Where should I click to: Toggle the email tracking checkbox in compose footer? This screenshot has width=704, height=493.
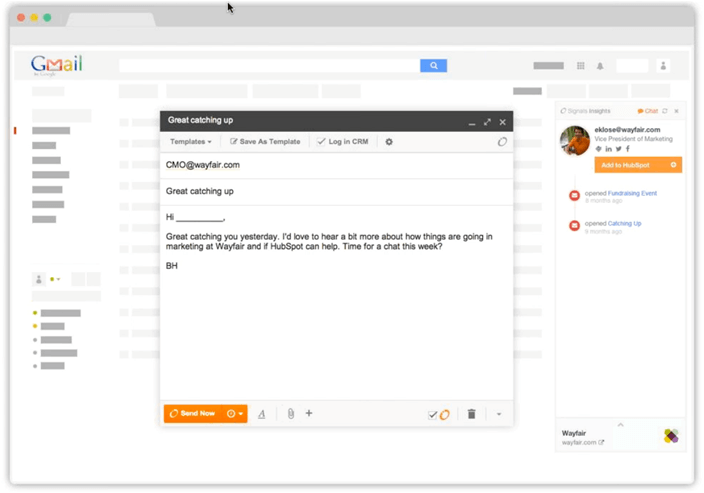432,415
